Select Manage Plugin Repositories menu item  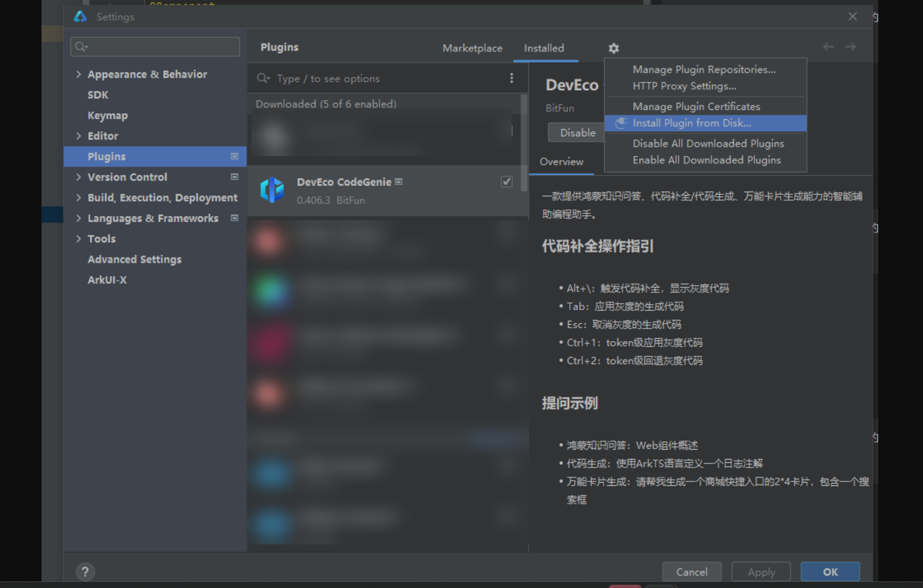[706, 69]
